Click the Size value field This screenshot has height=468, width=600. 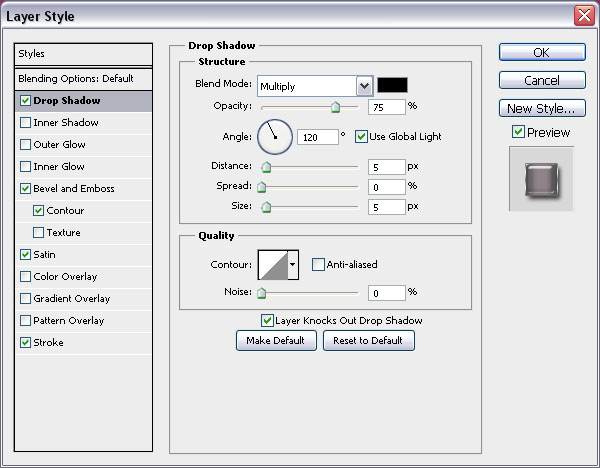pos(386,207)
